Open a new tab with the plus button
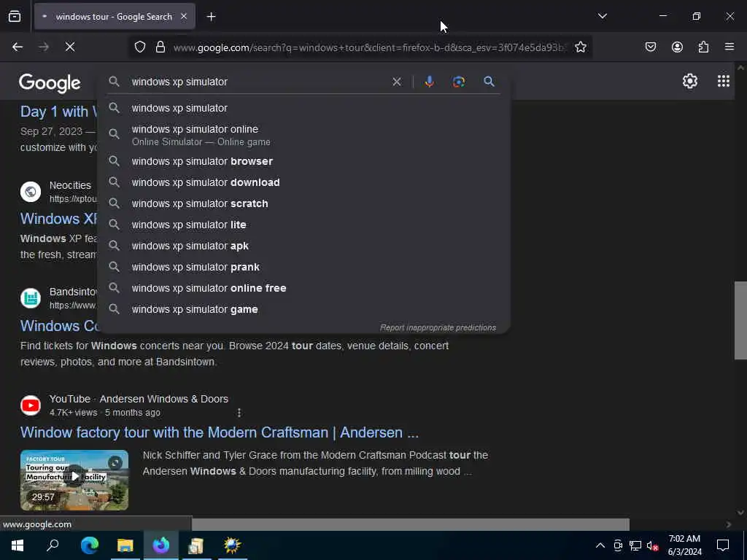747x560 pixels. [212, 17]
